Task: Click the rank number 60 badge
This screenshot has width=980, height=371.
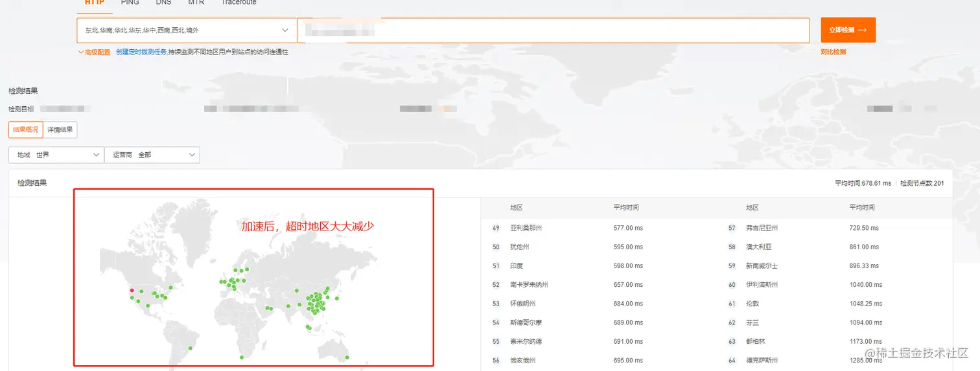Action: click(732, 284)
